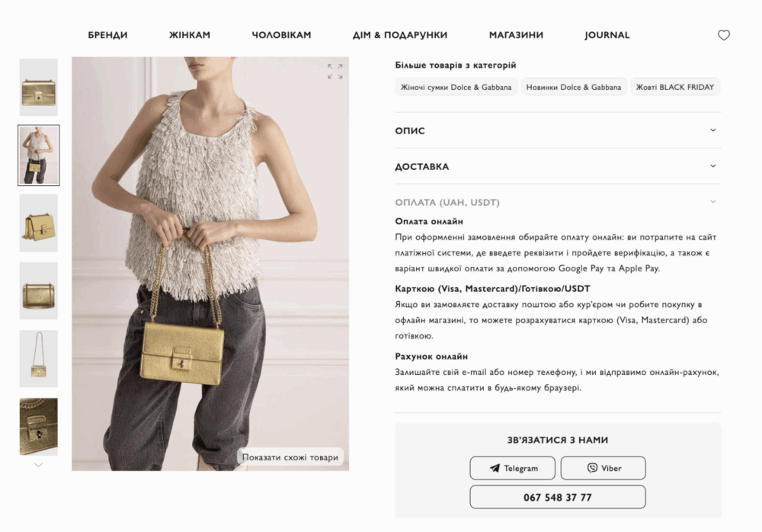Expand the ОПИС section

click(x=558, y=130)
